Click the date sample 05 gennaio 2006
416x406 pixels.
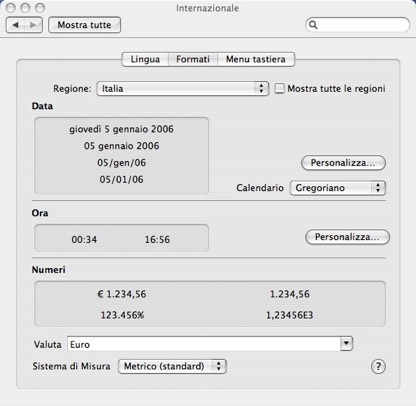[121, 146]
